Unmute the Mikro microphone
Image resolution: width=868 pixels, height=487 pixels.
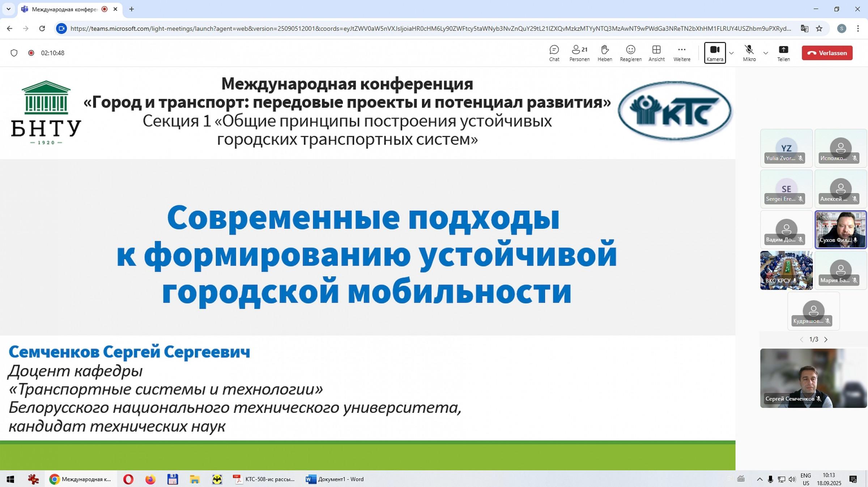pos(749,53)
